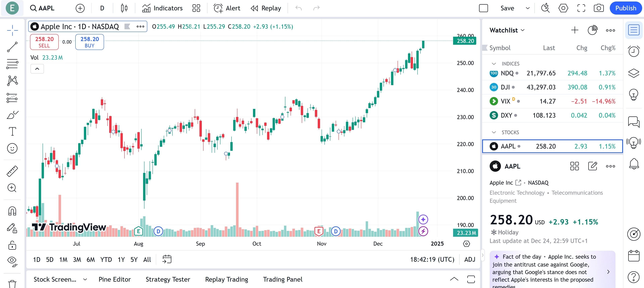Open Apple Inc external link icon
This screenshot has width=644, height=288.
[518, 183]
